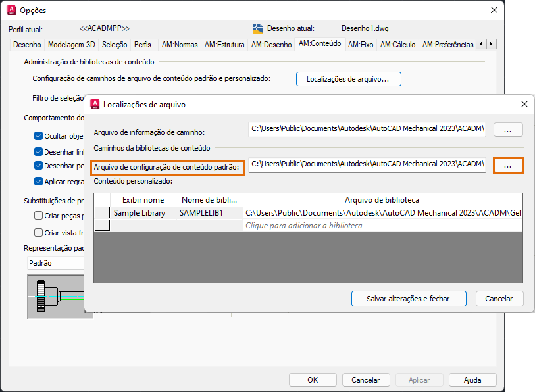Click the Exibir nome column header

coord(143,200)
